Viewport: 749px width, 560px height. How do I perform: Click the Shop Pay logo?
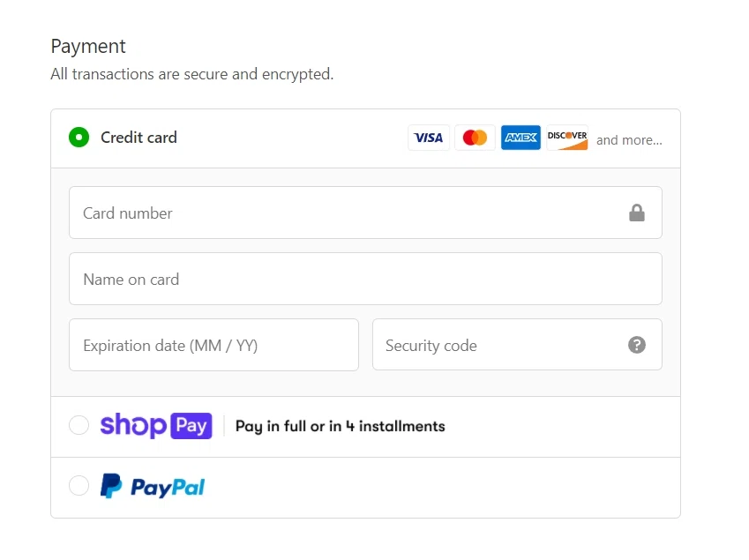click(x=156, y=426)
